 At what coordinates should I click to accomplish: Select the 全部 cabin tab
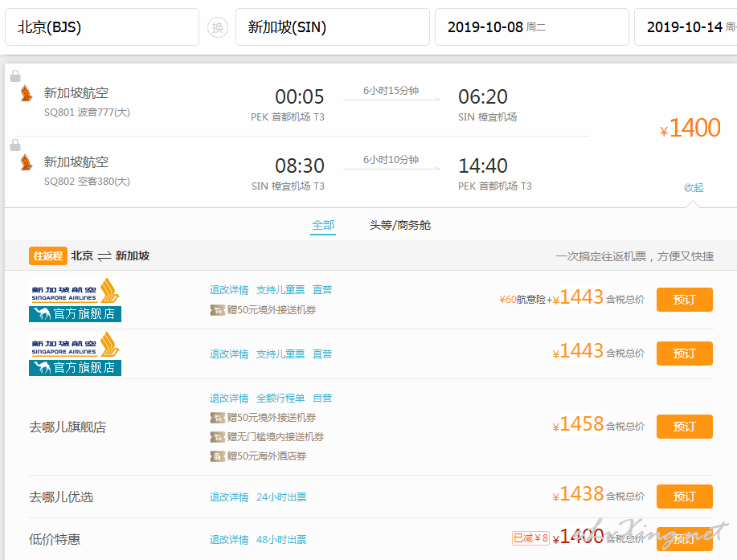pyautogui.click(x=323, y=226)
